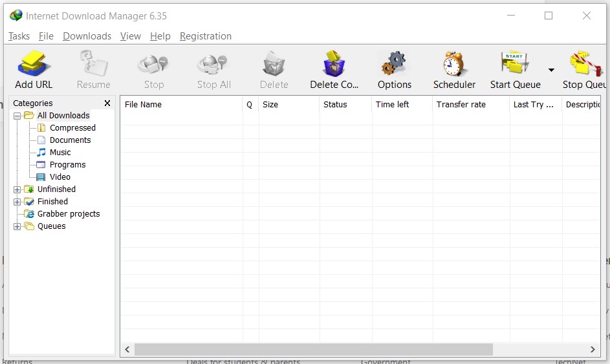Expand the Finished tree node
The width and height of the screenshot is (610, 364).
pyautogui.click(x=17, y=202)
